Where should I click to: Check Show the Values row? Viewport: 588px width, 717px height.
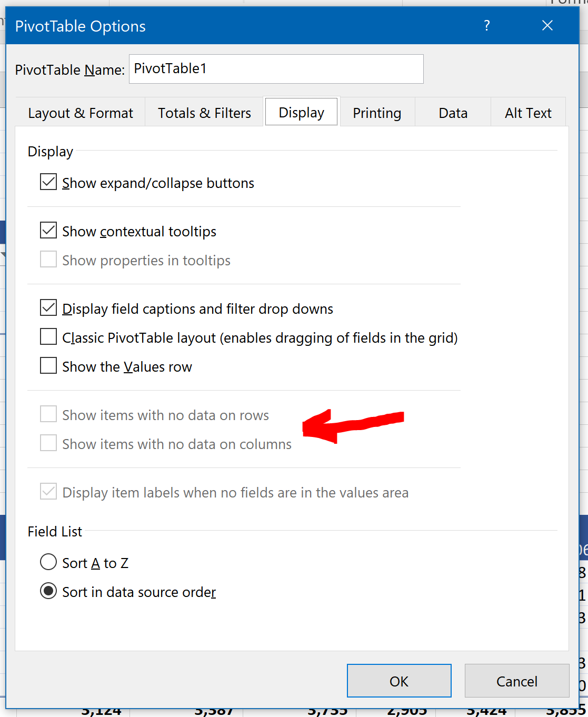(48, 366)
